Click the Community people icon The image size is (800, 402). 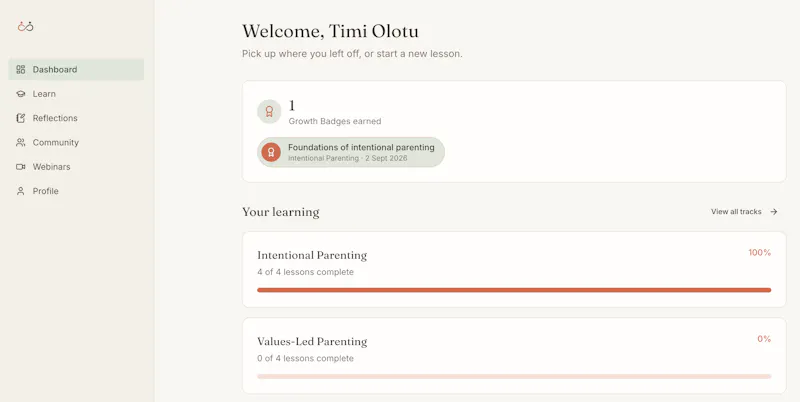(20, 142)
